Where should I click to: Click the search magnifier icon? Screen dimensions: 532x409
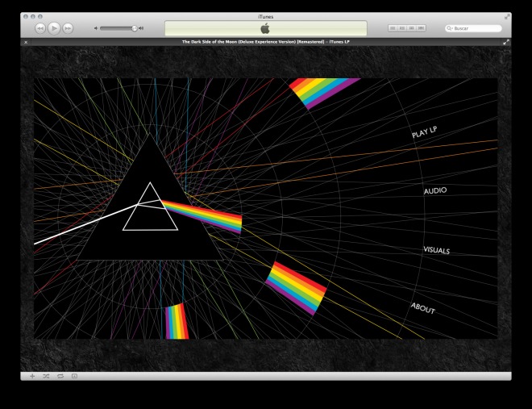pos(449,28)
